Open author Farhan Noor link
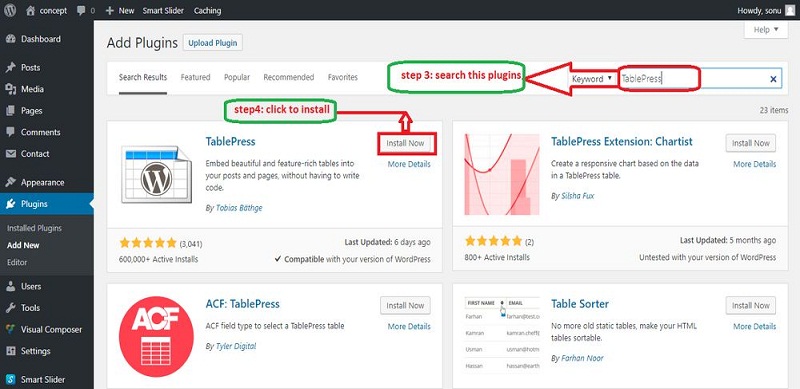800x389 pixels. [582, 358]
